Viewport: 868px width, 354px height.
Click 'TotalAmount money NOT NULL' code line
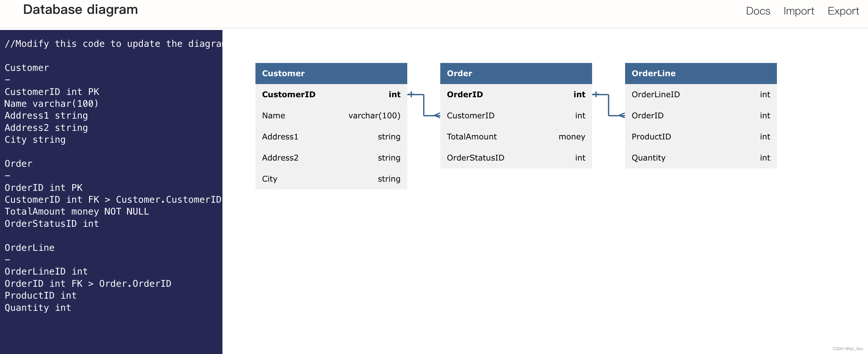pyautogui.click(x=77, y=212)
